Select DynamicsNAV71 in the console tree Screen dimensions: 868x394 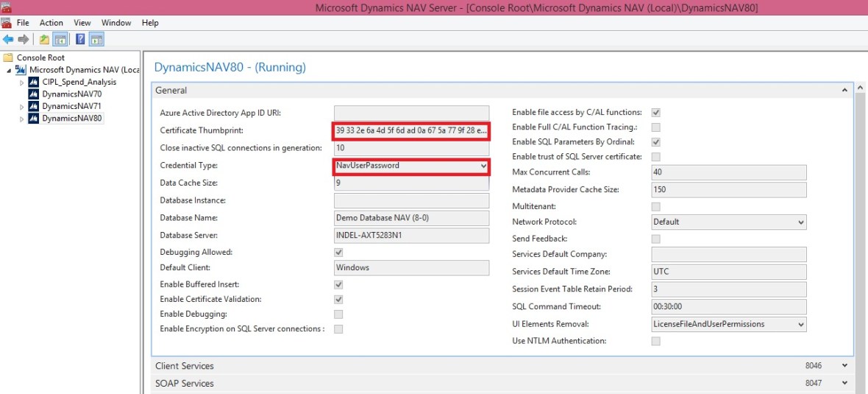tap(71, 106)
